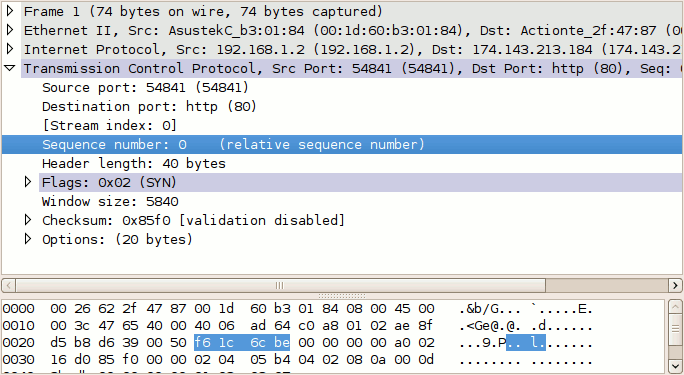Screen dimensions: 684x375
Task: Click the hex pane scroll down arrow
Action: tap(675, 365)
